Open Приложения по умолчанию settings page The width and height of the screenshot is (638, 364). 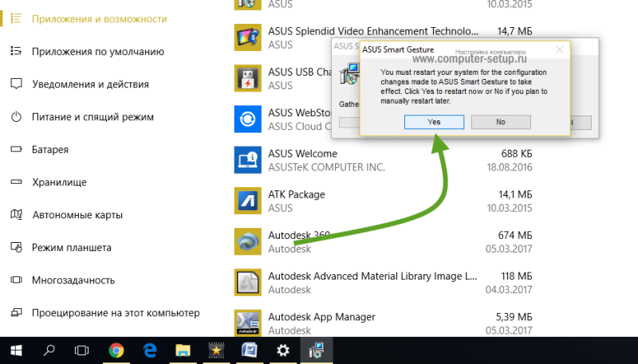97,52
